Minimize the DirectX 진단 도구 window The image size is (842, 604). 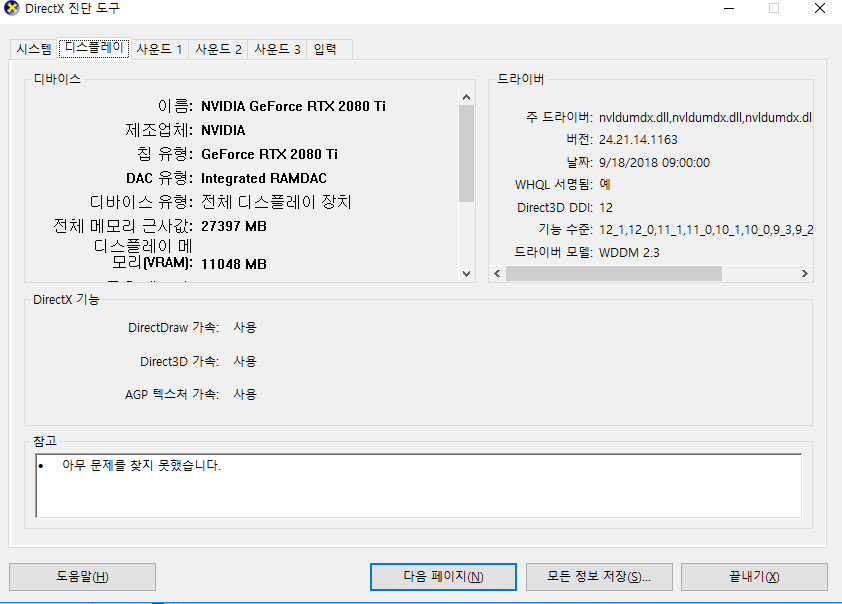click(x=729, y=8)
